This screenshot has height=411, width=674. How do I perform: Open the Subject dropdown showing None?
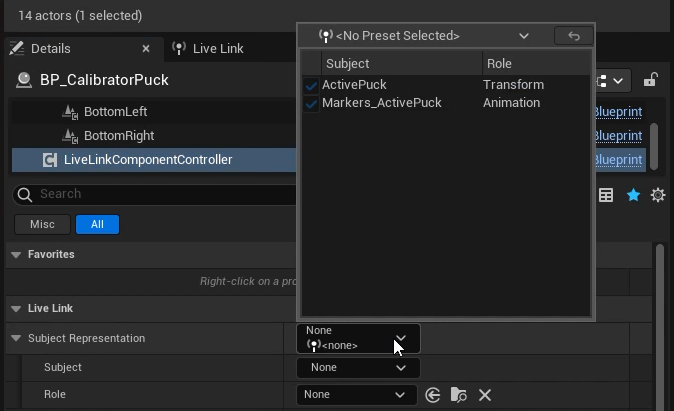point(358,367)
